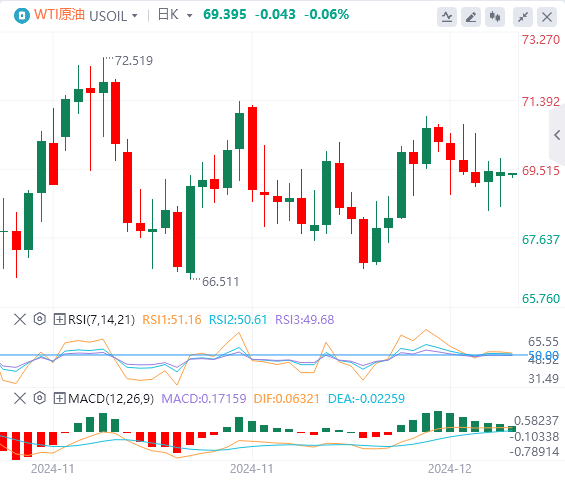Image resolution: width=565 pixels, height=482 pixels.
Task: Click the RSI 31.49 axis label
Action: click(543, 379)
